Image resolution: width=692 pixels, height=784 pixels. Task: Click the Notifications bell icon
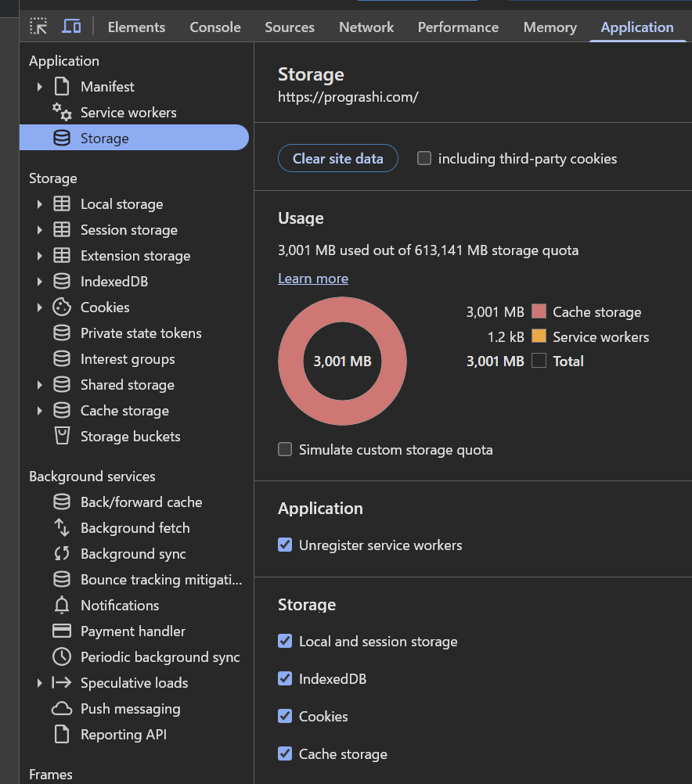(x=62, y=606)
